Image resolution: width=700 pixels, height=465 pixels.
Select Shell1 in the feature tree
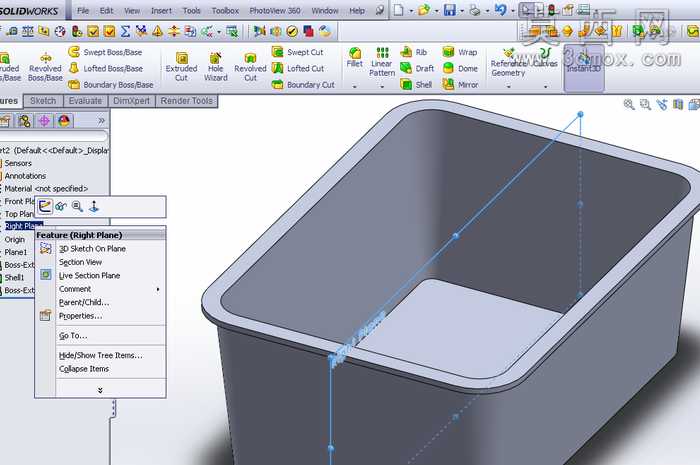(14, 277)
